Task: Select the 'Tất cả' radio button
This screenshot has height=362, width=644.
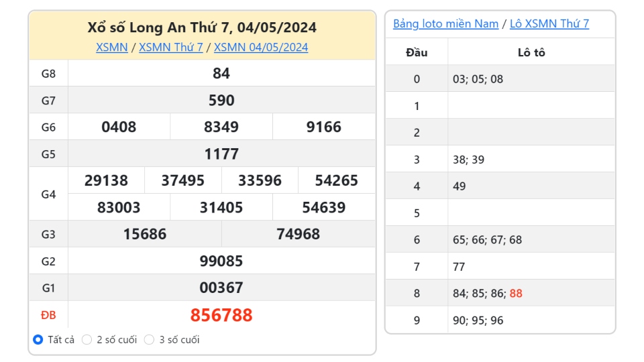Action: coord(38,339)
